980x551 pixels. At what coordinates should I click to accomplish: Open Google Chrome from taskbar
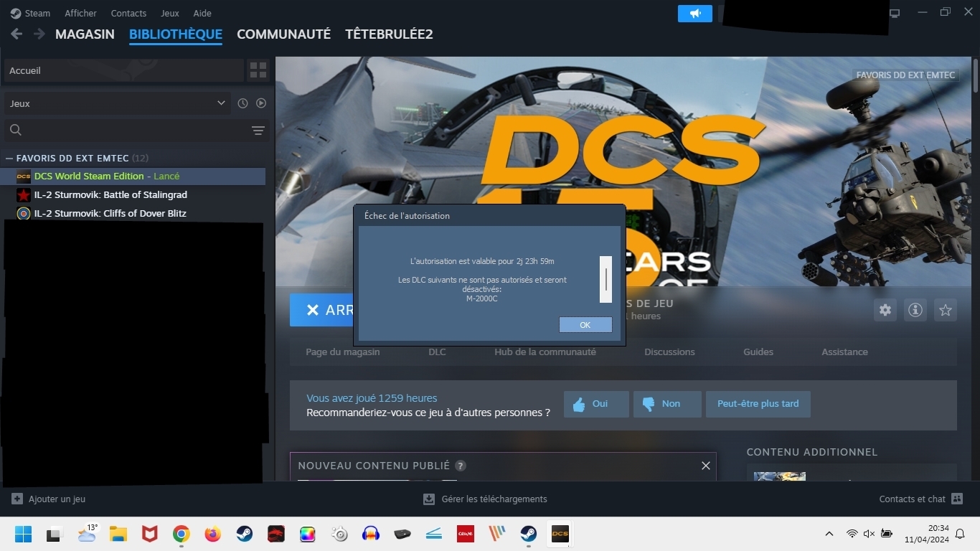pos(181,534)
